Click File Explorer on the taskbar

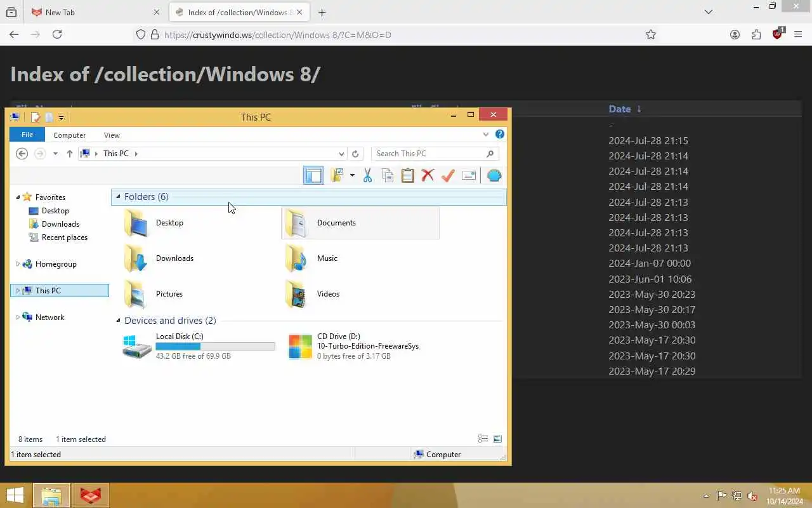pyautogui.click(x=51, y=495)
